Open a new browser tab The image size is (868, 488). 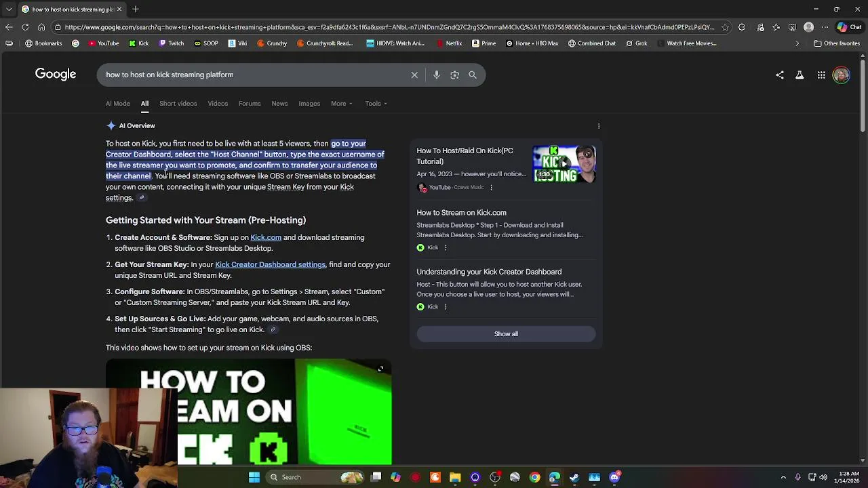(x=136, y=9)
